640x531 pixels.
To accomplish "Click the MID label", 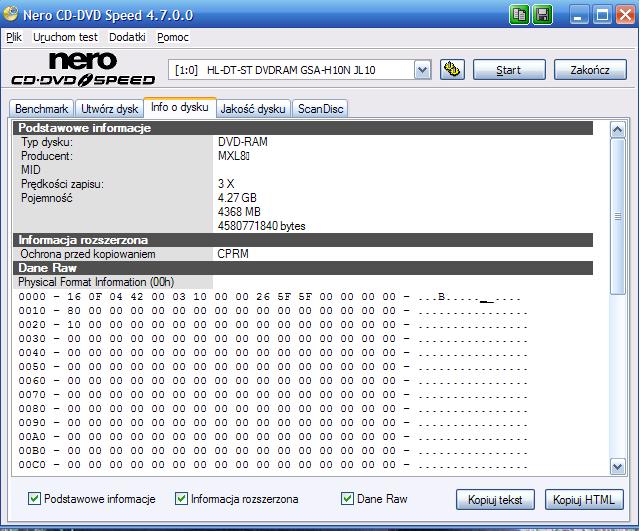I will click(31, 170).
